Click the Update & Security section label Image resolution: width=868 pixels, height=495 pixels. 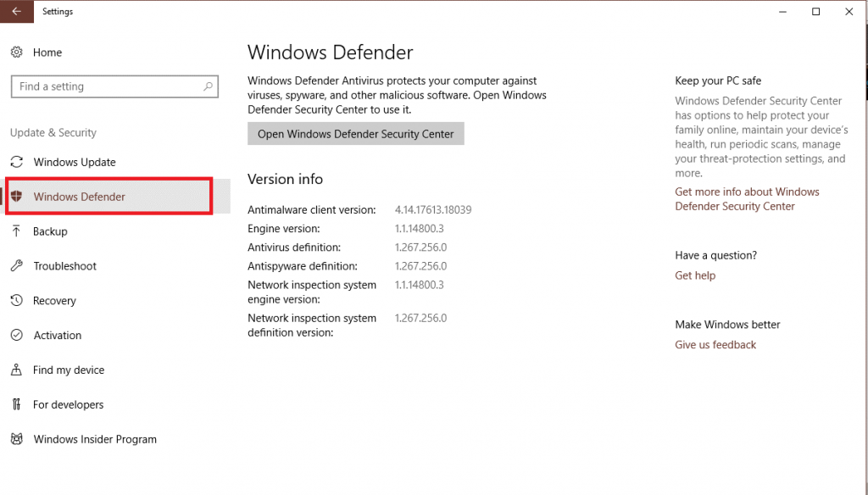click(x=53, y=132)
